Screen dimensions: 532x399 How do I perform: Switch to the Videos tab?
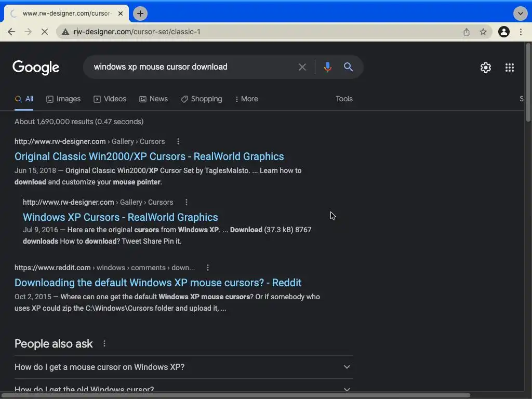110,99
